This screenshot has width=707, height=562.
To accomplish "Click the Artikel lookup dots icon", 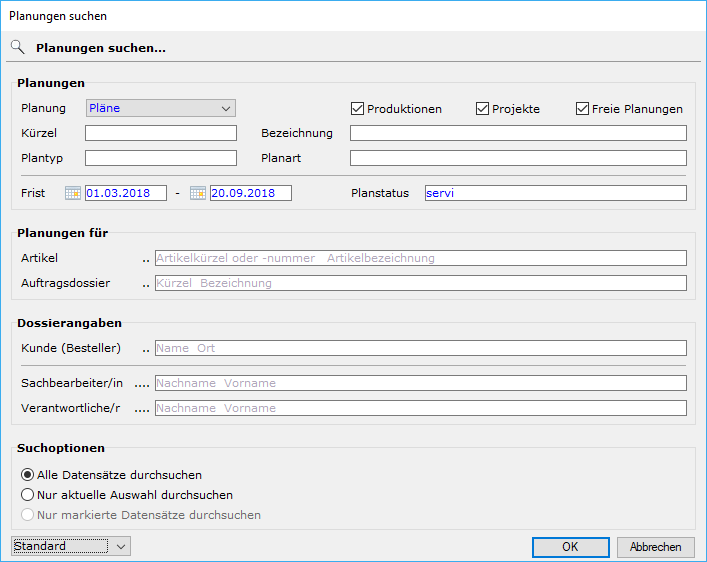I will click(145, 259).
